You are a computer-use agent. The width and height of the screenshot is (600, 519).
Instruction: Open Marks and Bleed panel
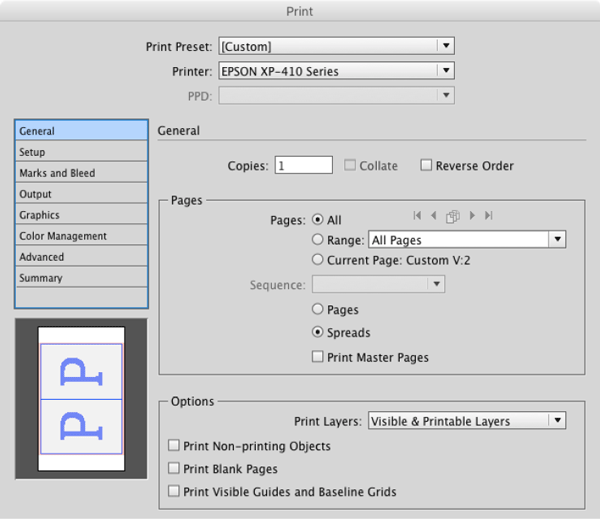coord(81,173)
